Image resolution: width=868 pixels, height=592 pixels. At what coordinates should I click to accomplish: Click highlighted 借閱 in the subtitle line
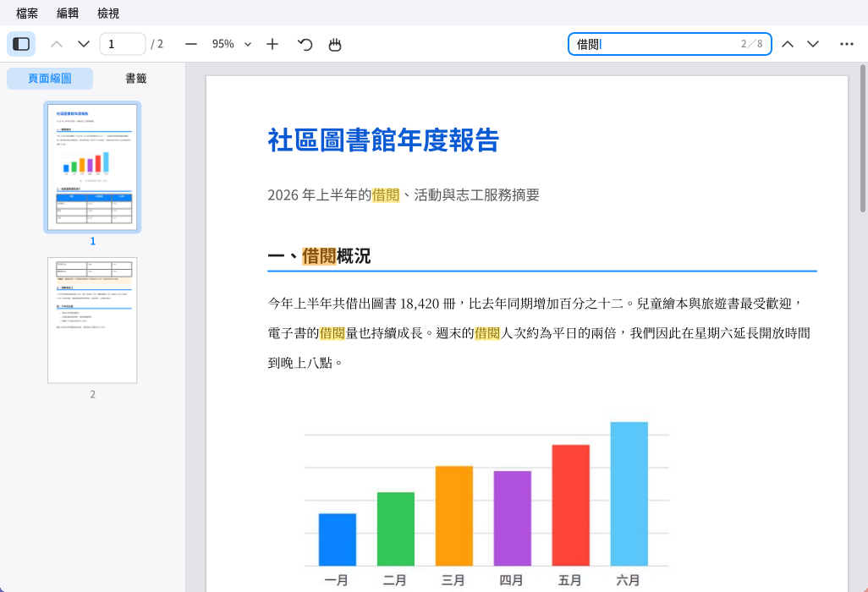coord(385,195)
